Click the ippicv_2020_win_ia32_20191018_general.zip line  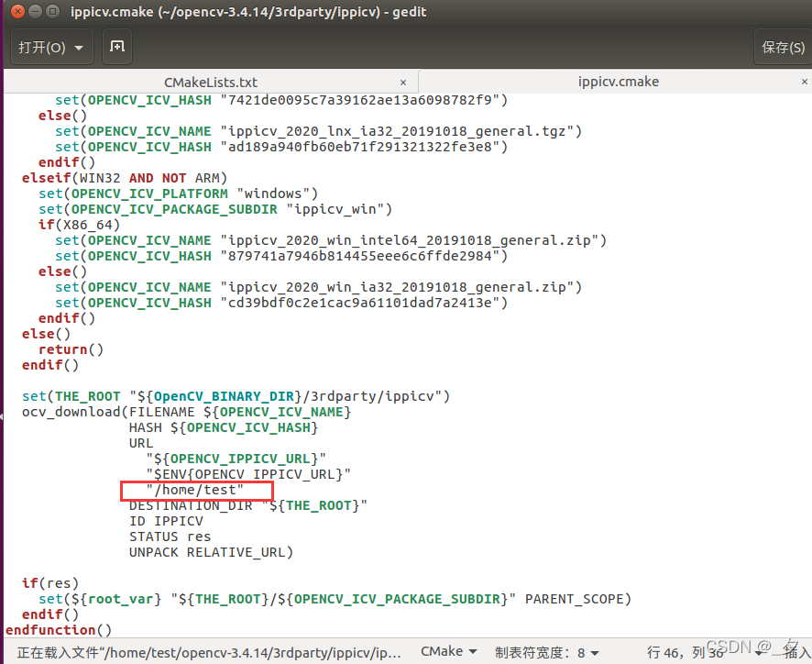319,287
